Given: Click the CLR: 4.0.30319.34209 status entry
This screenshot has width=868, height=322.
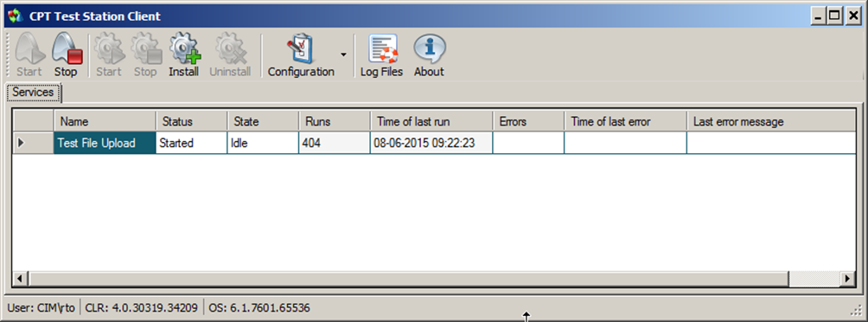Looking at the screenshot, I should (142, 307).
